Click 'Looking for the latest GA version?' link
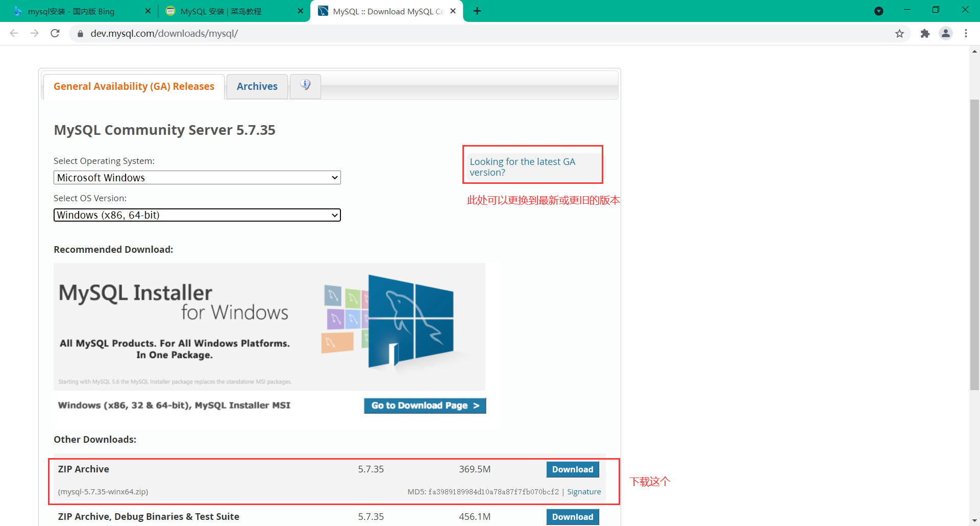Image resolution: width=980 pixels, height=526 pixels. point(522,167)
